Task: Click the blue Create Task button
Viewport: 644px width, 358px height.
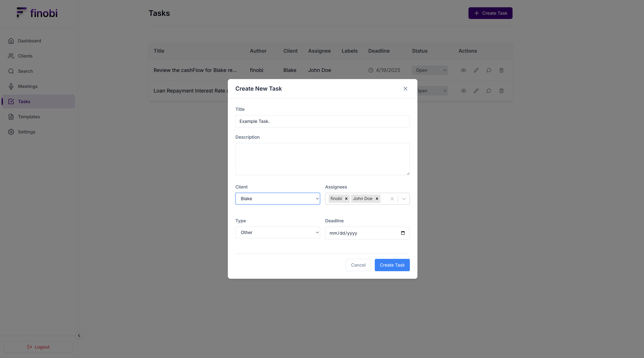Action: coord(392,265)
